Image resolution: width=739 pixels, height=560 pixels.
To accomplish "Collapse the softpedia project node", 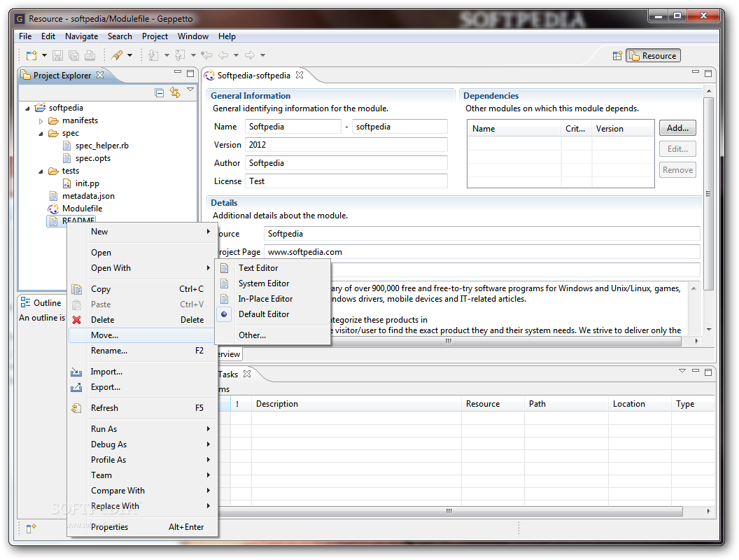I will tap(27, 108).
